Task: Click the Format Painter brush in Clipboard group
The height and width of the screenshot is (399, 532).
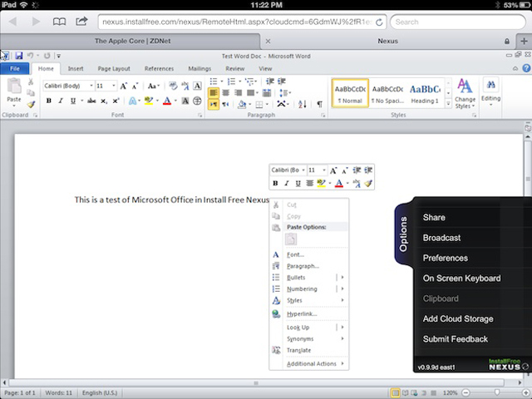Action: click(x=31, y=105)
